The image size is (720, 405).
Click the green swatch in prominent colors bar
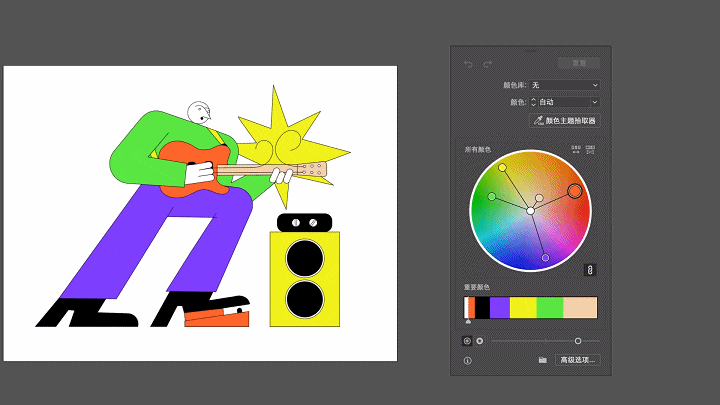point(550,307)
